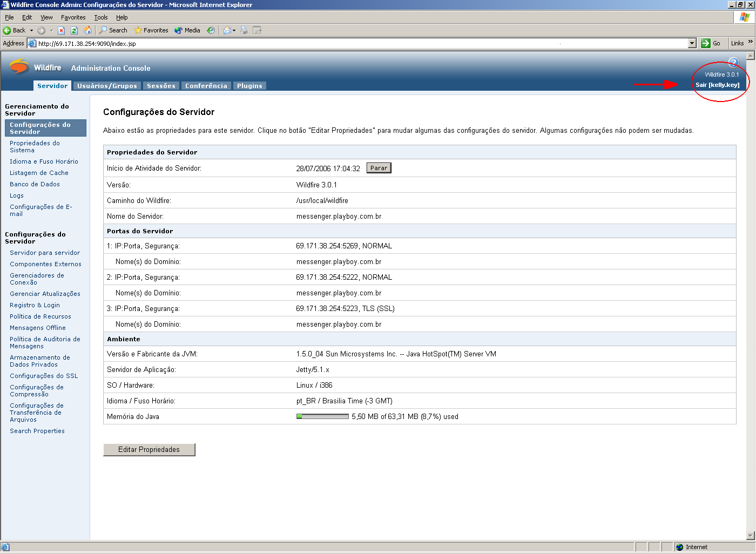Switch to the Conferência tab
The height and width of the screenshot is (554, 756).
(x=206, y=86)
